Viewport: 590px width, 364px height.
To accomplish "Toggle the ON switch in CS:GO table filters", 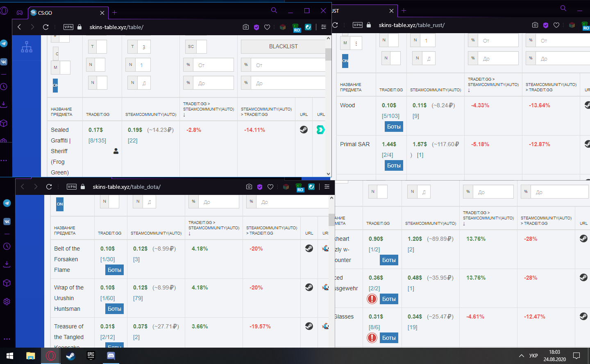I will tap(55, 85).
